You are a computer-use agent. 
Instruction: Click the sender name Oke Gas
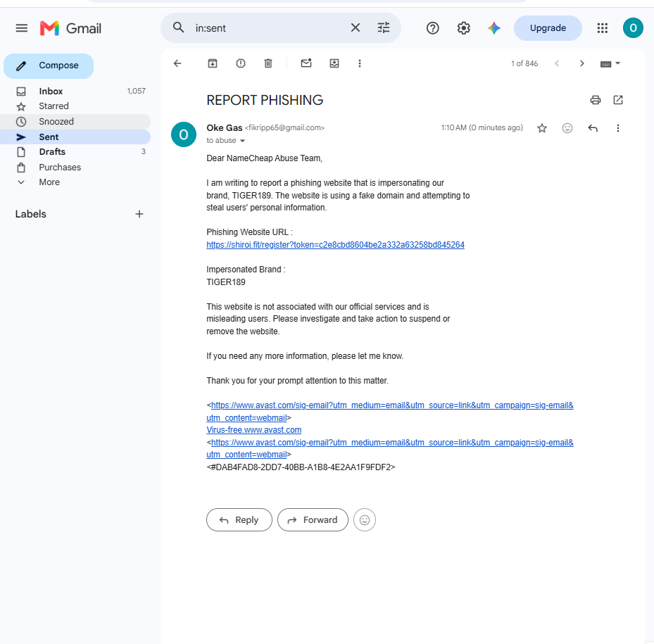[225, 127]
